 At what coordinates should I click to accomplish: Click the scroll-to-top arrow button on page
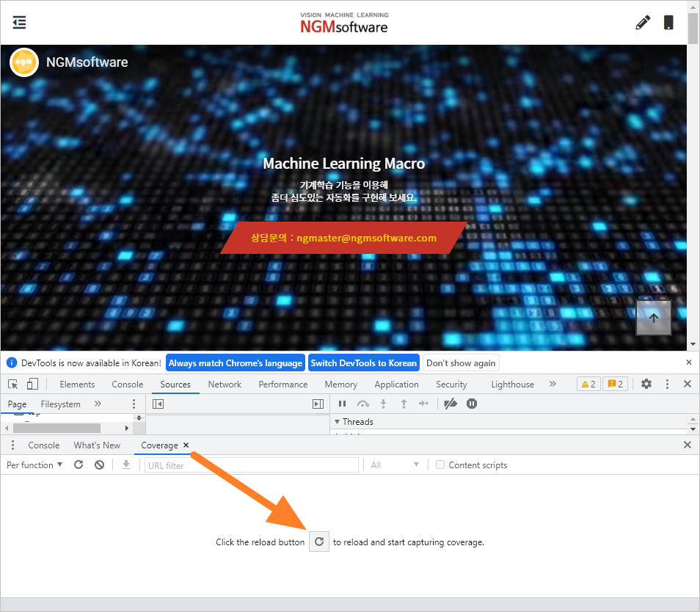click(654, 318)
